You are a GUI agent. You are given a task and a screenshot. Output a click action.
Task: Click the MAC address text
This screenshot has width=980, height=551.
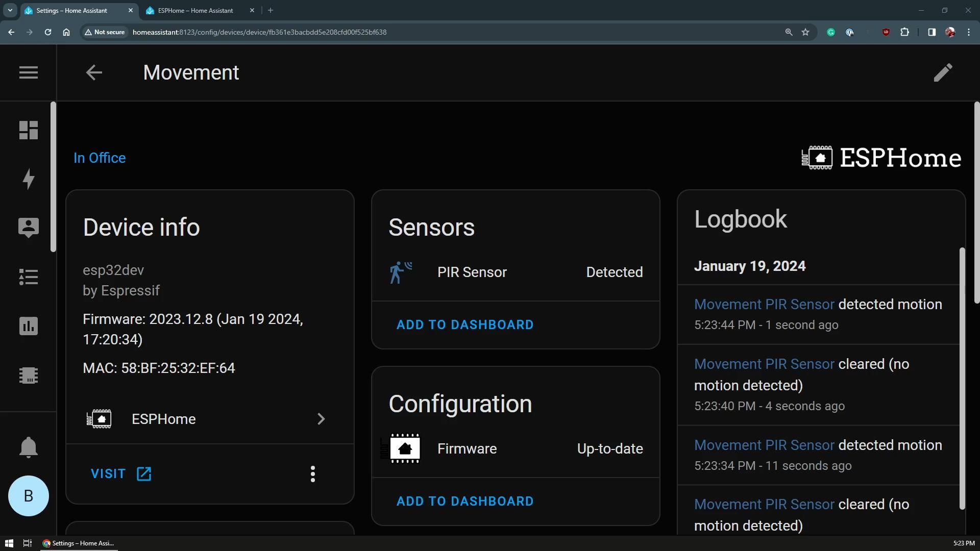[x=159, y=368]
